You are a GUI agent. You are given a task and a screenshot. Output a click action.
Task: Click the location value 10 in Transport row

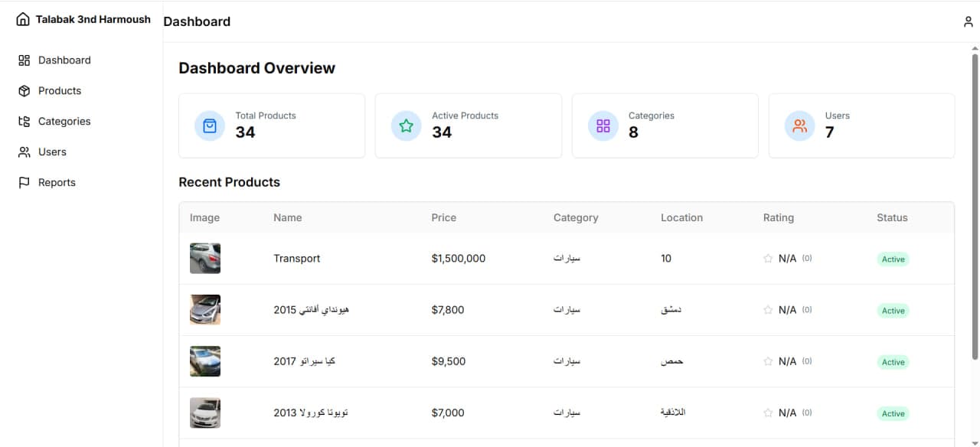pyautogui.click(x=666, y=259)
